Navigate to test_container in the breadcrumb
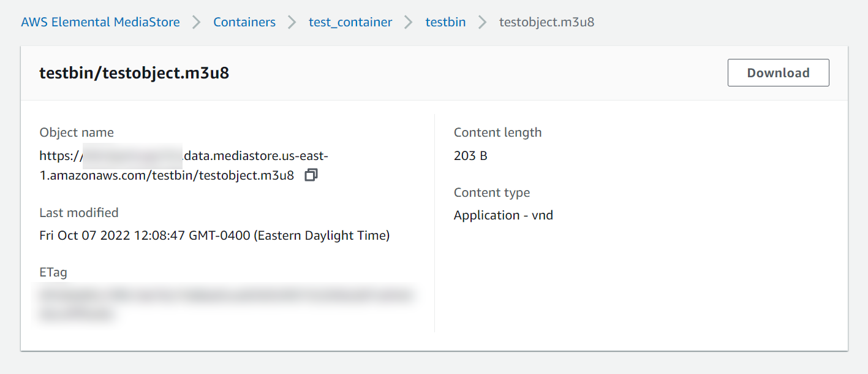 350,22
